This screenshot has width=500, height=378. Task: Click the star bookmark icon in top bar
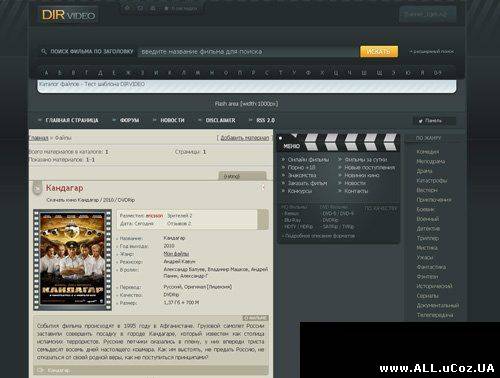(166, 8)
